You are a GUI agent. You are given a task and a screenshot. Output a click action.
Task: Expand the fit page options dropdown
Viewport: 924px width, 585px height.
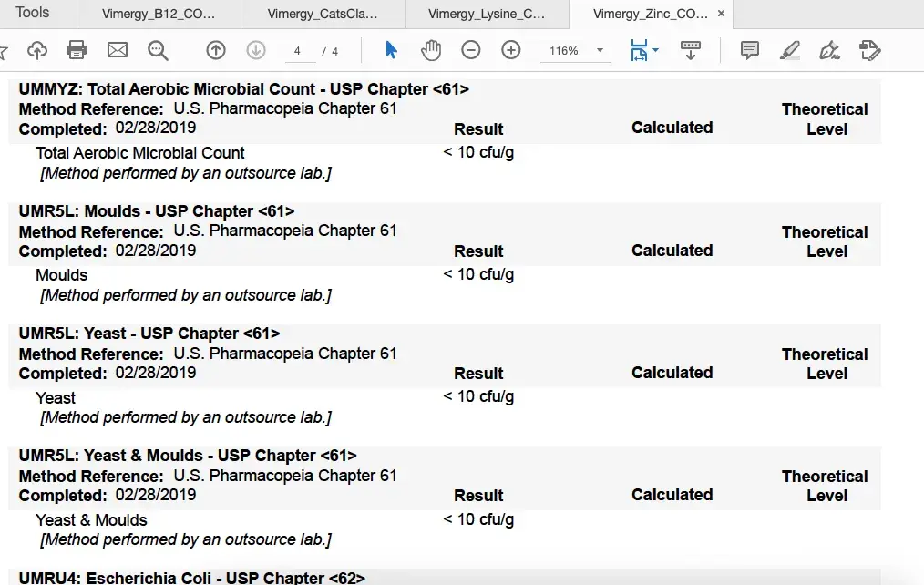(x=656, y=51)
